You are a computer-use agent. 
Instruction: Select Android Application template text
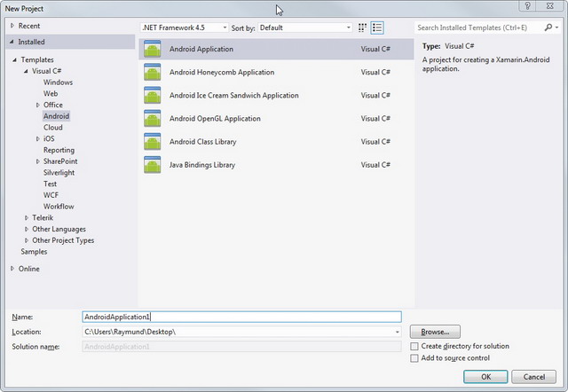click(x=201, y=49)
